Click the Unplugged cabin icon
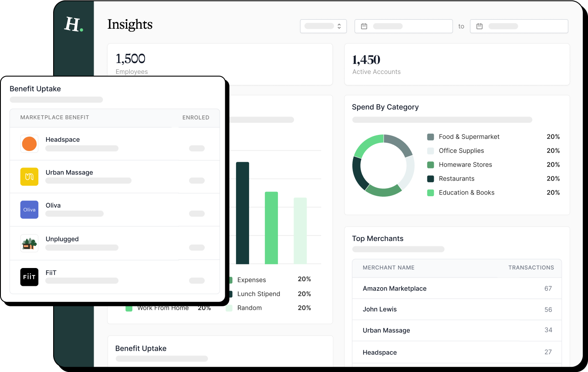The width and height of the screenshot is (588, 372). pyautogui.click(x=29, y=243)
